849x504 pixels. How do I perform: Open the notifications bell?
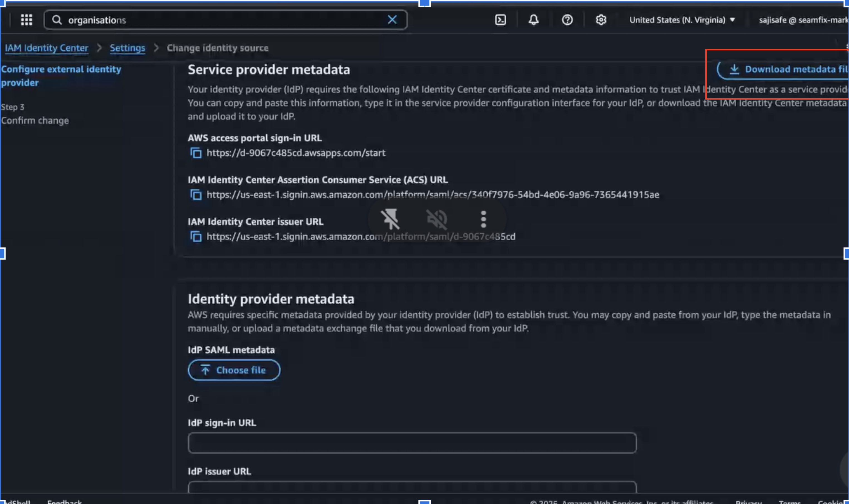[533, 20]
